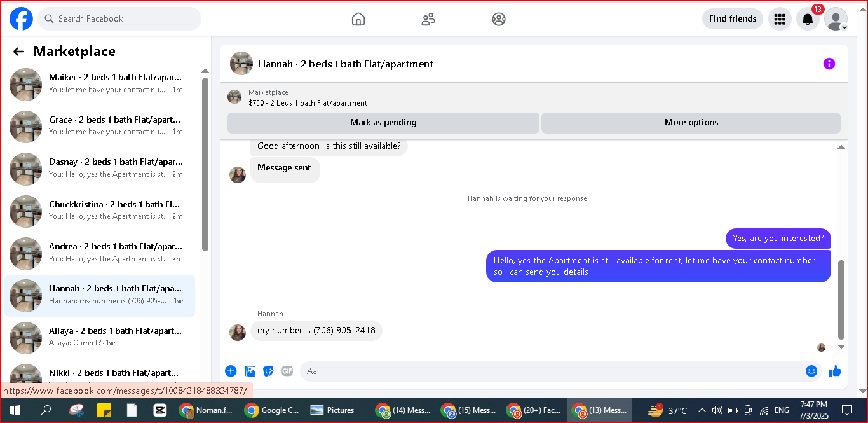Click the $750 listing thumbnail under Marketplace
The image size is (868, 423).
coord(234,97)
